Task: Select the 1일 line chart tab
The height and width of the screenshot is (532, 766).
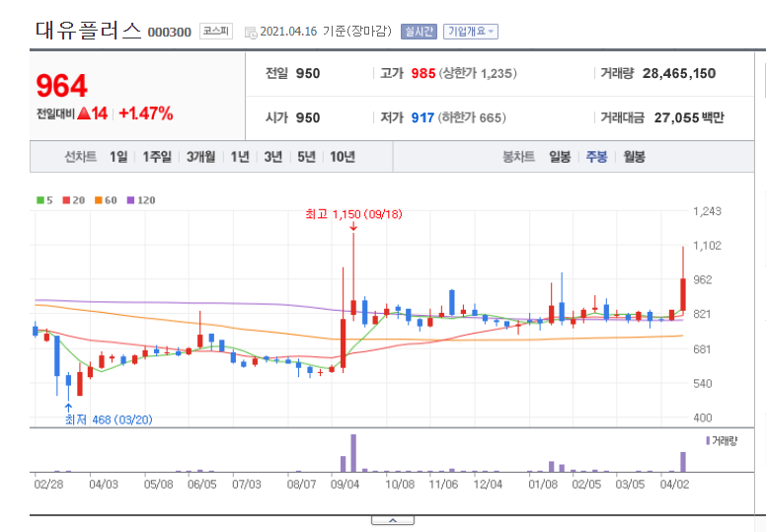Action: point(118,157)
